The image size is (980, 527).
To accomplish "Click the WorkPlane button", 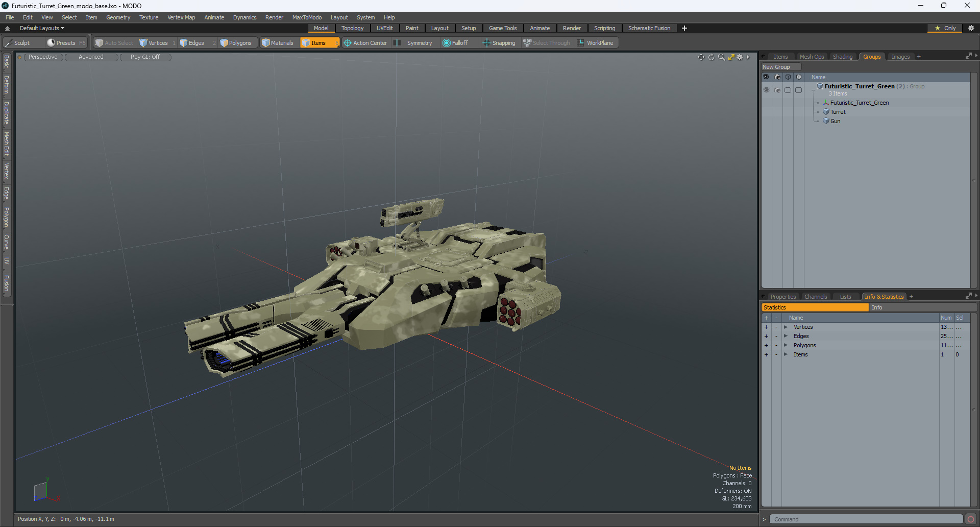I will tap(596, 43).
